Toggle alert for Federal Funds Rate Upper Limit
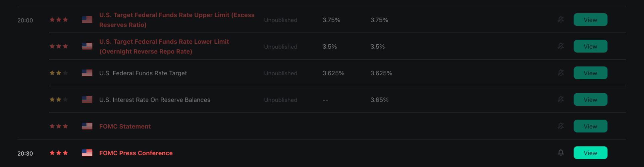 560,19
